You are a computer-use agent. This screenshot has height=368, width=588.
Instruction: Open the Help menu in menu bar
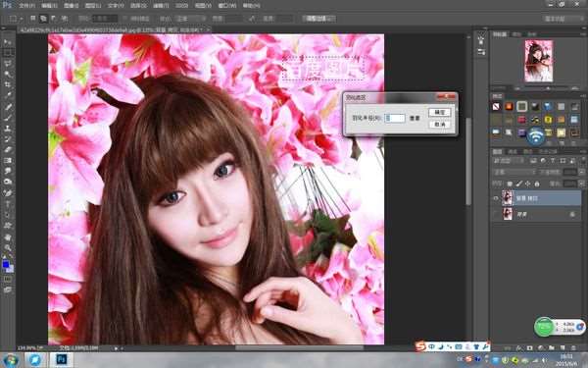[x=251, y=6]
